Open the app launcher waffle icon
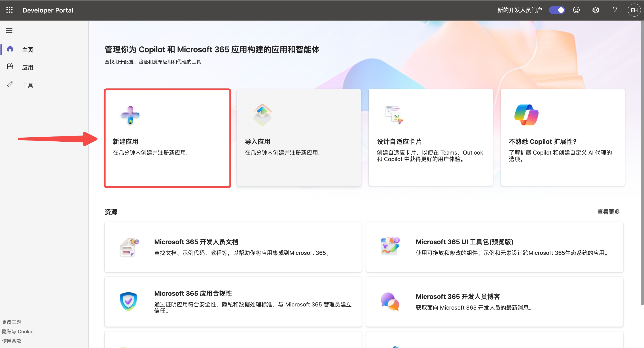This screenshot has height=348, width=644. 9,10
